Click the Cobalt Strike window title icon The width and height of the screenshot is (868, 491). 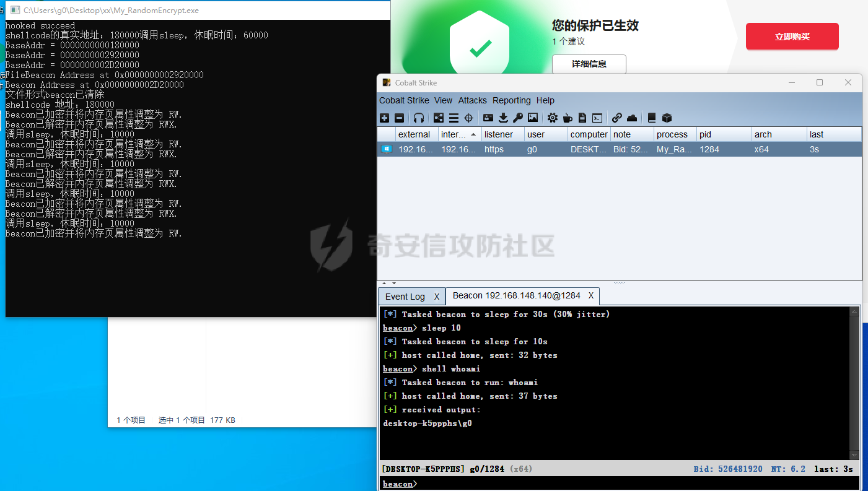tap(386, 82)
